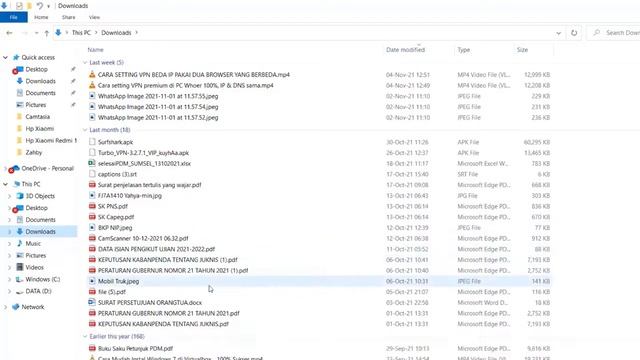This screenshot has height=360, width=640.
Task: Click file icon of Surfshark.apk
Action: click(x=92, y=142)
